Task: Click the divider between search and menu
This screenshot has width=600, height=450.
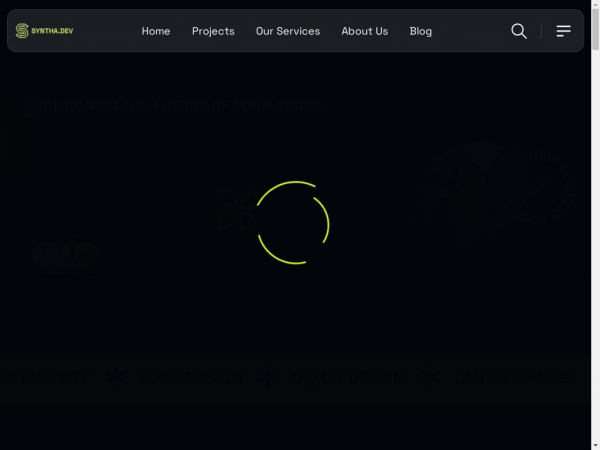Action: (x=541, y=31)
